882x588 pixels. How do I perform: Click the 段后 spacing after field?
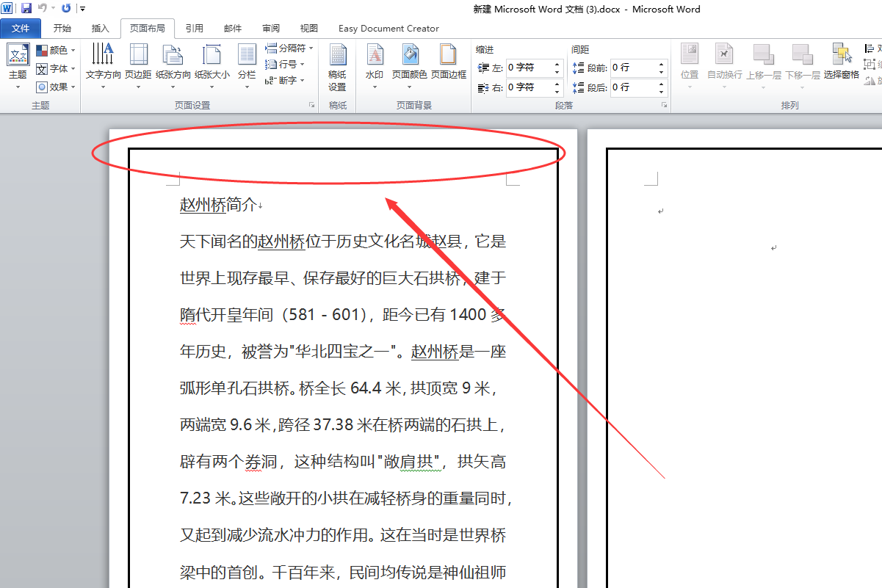point(633,87)
